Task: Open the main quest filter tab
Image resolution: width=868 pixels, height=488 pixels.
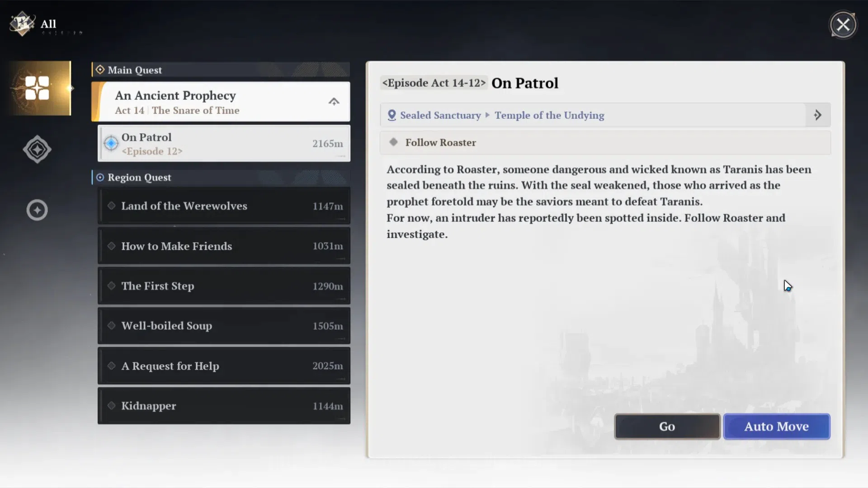Action: pyautogui.click(x=37, y=149)
